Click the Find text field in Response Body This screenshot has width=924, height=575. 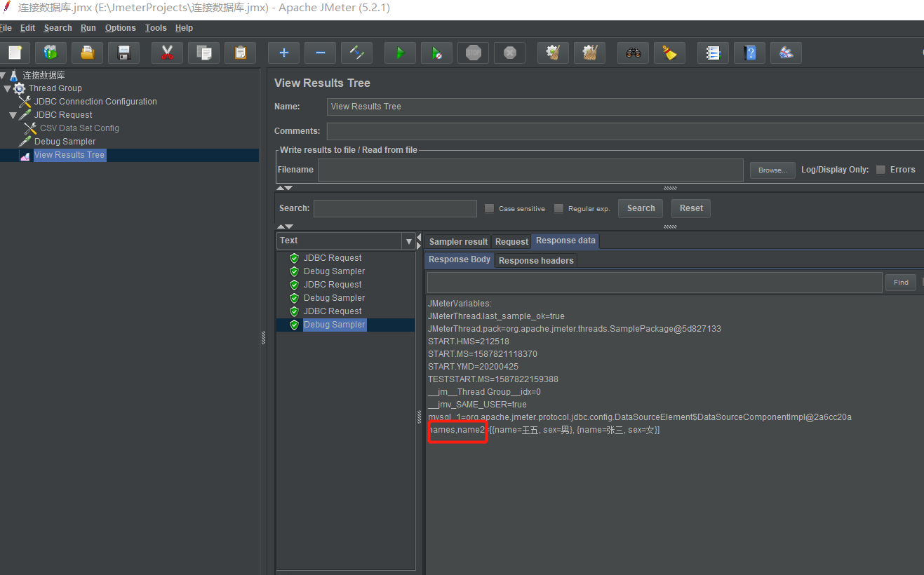click(x=655, y=282)
